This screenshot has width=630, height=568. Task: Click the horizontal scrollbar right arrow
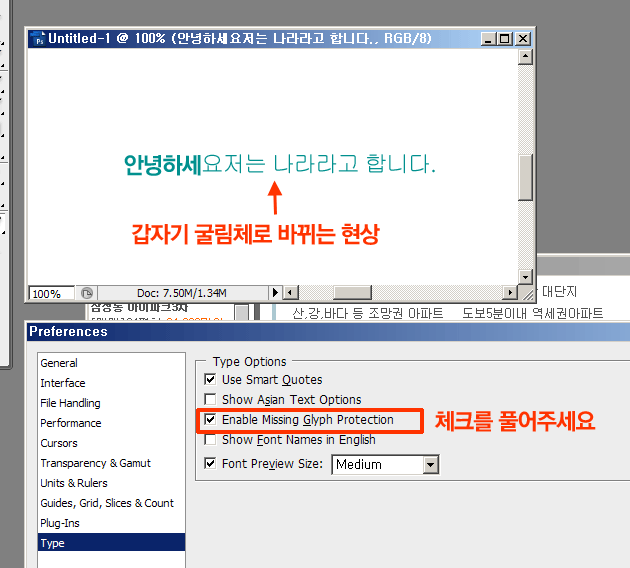pos(509,293)
